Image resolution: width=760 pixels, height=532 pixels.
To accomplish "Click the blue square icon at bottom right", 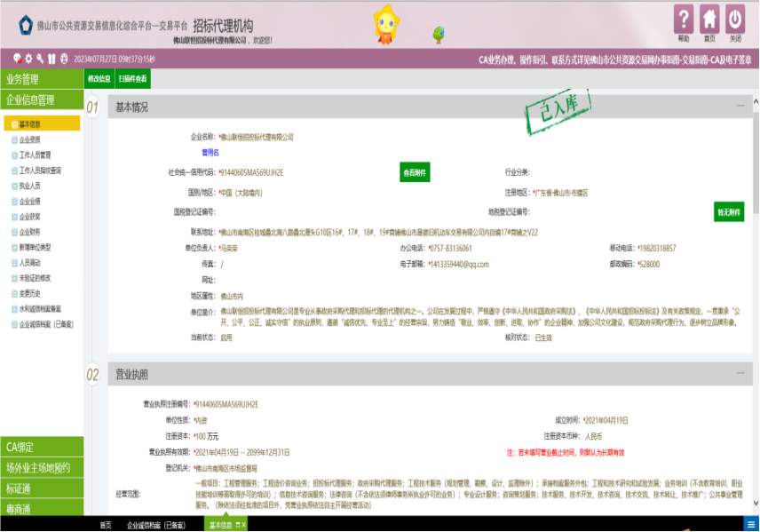I will pyautogui.click(x=751, y=525).
